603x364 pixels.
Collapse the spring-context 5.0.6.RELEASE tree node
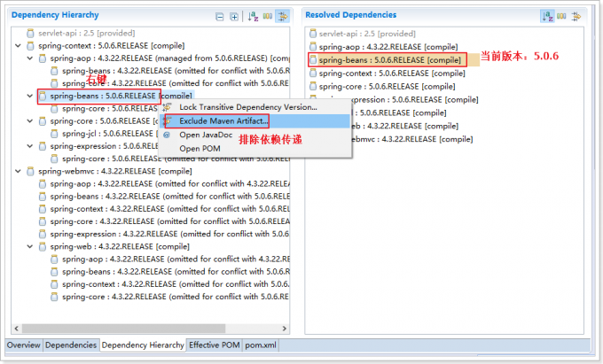coord(19,45)
